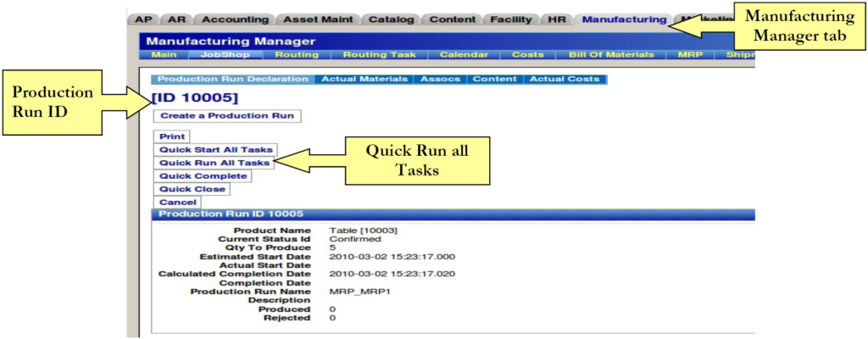Go to the HR tab
This screenshot has width=868, height=339.
557,19
